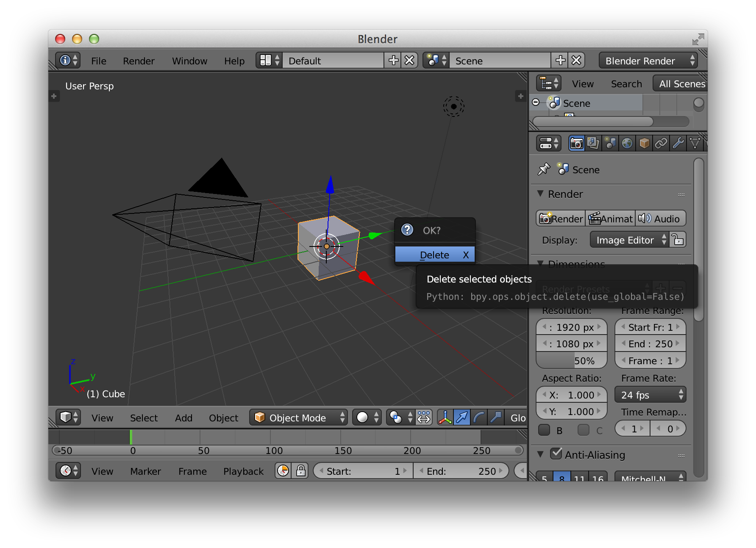Click the timeline horizontal scroll bar
This screenshot has height=548, width=756.
pyautogui.click(x=288, y=450)
